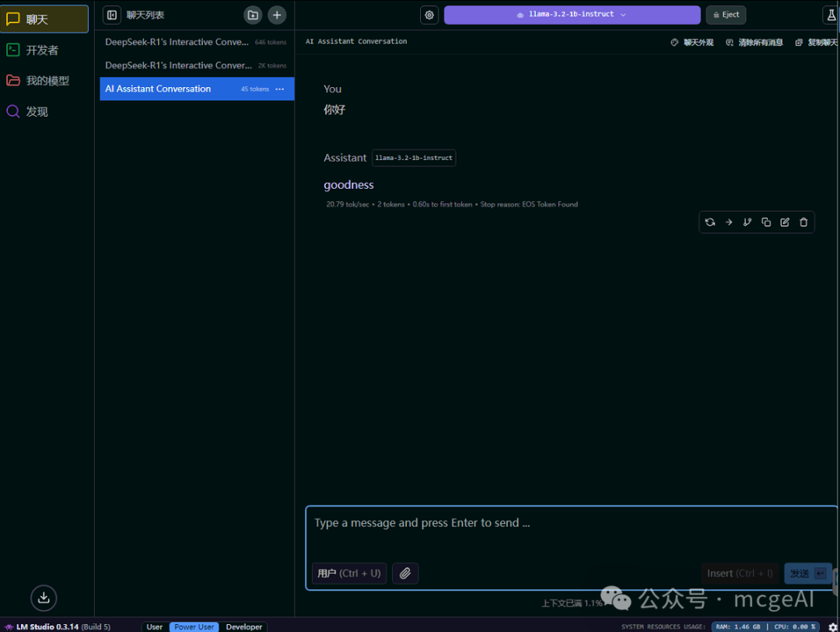The width and height of the screenshot is (840, 632).
Task: Open app settings gear in status bar
Action: [832, 627]
